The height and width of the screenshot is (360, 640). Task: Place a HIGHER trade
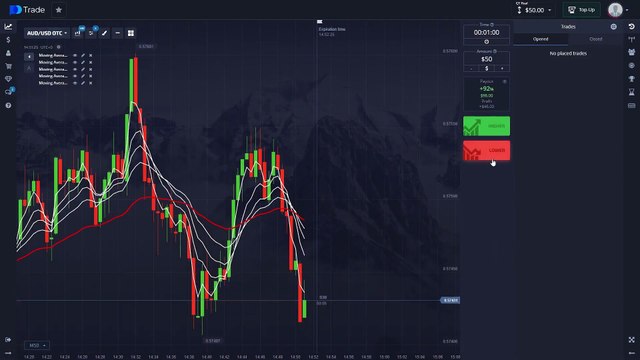pyautogui.click(x=486, y=126)
